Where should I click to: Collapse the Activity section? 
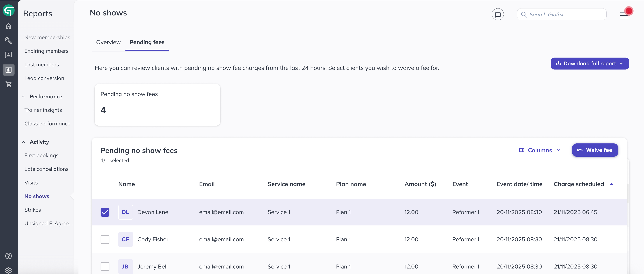click(x=24, y=142)
